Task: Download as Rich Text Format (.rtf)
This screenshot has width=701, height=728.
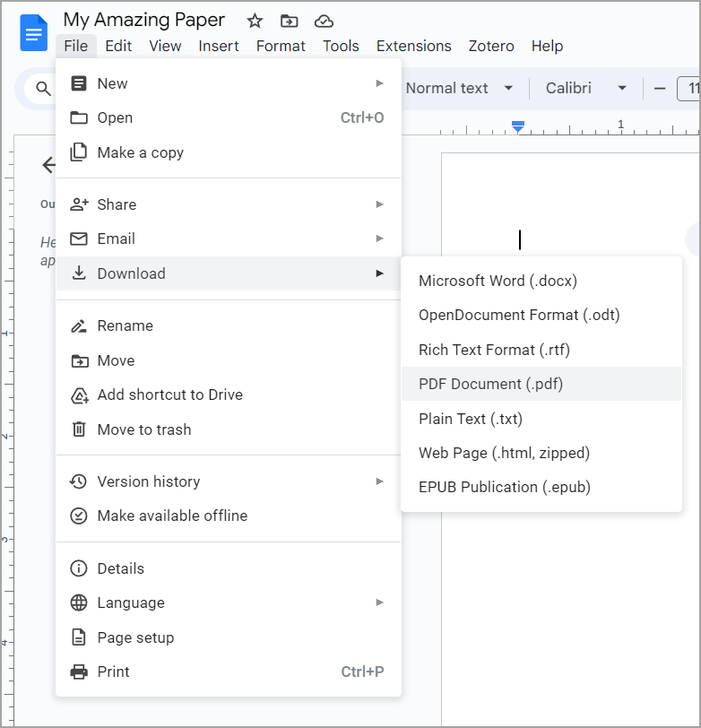Action: coord(541,350)
